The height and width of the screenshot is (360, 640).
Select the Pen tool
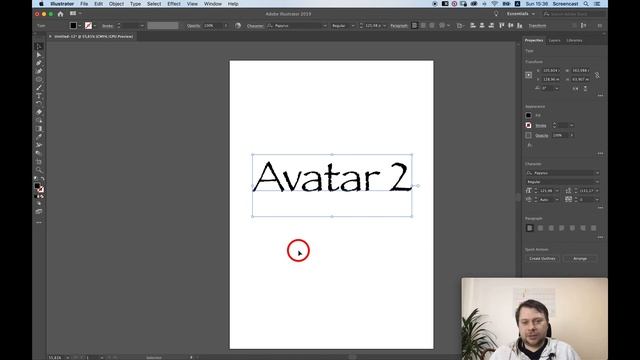39,63
